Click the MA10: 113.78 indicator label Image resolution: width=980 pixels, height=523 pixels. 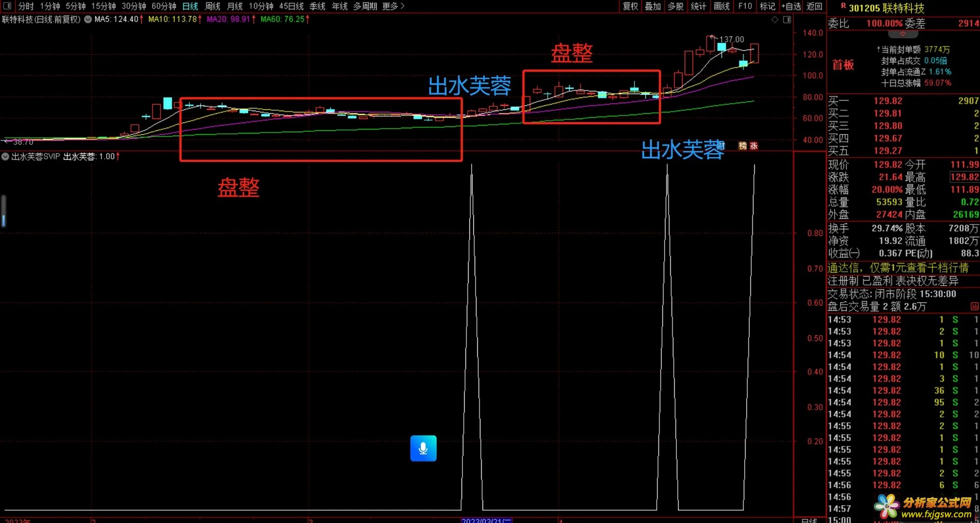click(x=175, y=19)
